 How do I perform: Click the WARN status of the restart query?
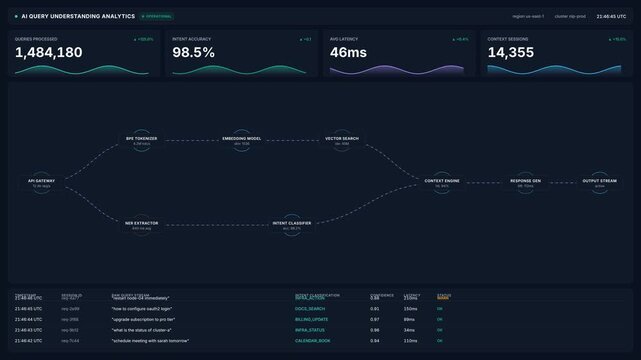[x=442, y=298]
